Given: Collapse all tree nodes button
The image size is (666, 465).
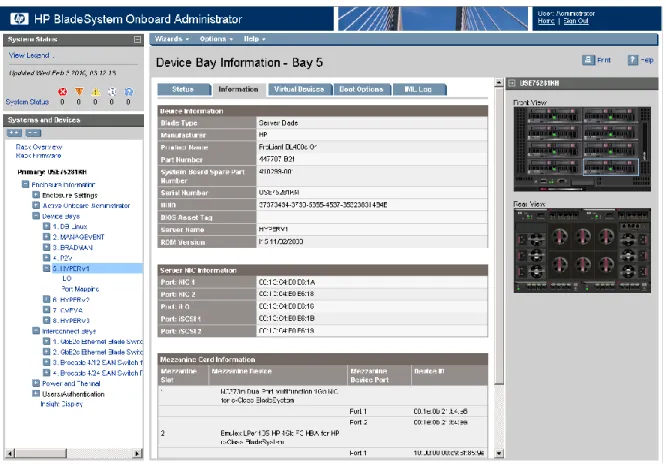Looking at the screenshot, I should pyautogui.click(x=33, y=133).
